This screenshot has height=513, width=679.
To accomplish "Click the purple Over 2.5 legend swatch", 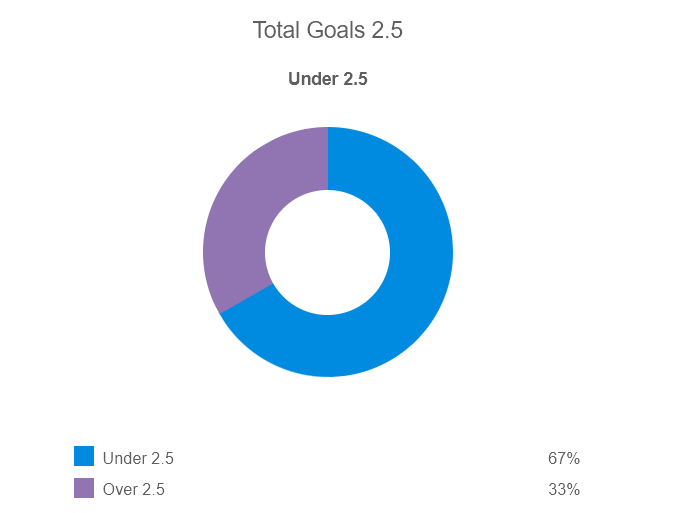I will [84, 488].
